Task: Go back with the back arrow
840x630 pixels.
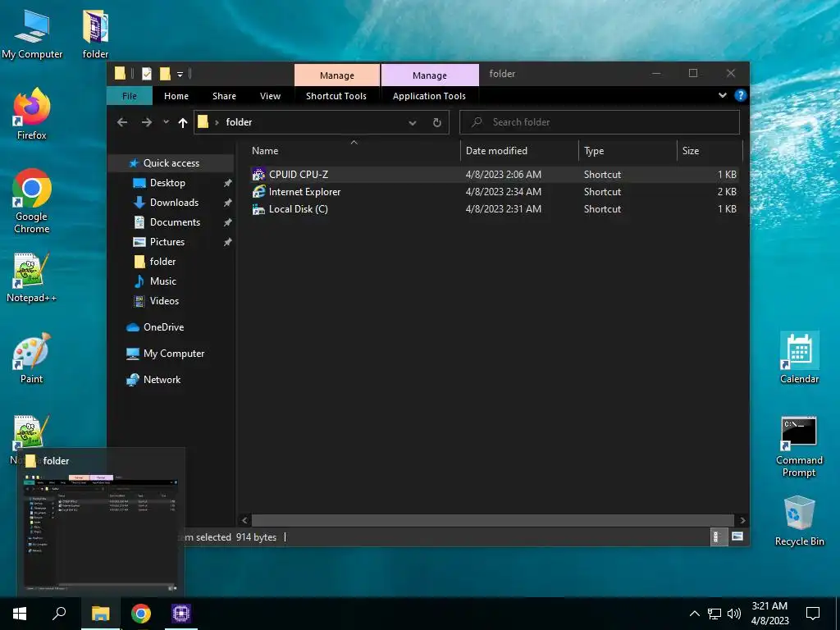Action: tap(122, 122)
